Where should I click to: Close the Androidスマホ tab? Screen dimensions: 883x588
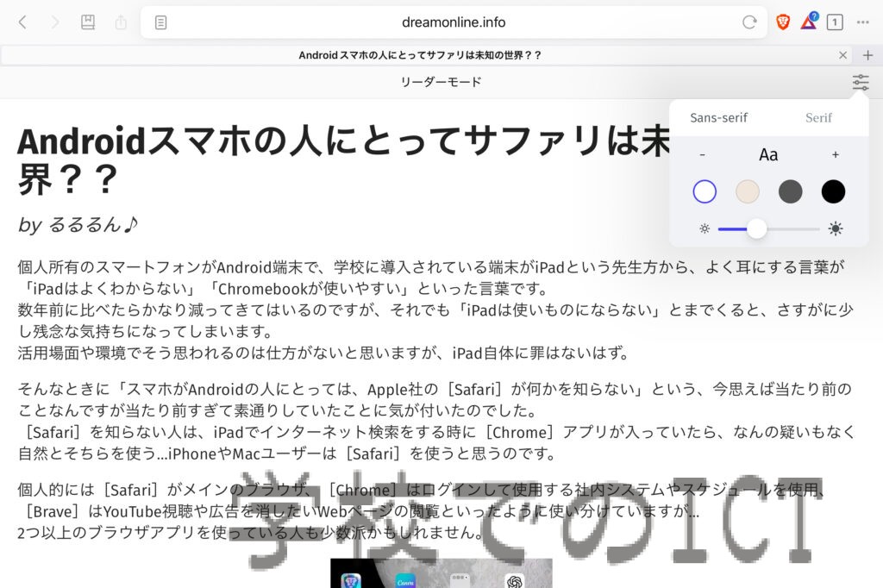[x=843, y=55]
